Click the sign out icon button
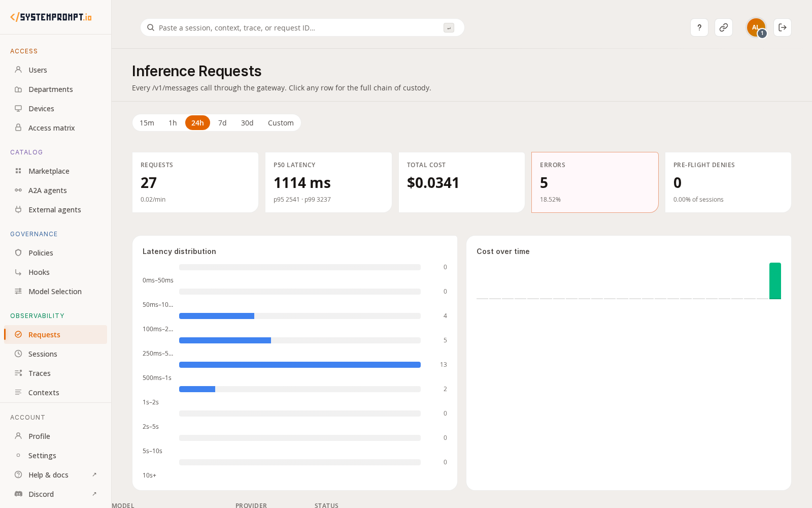812x508 pixels. tap(783, 27)
